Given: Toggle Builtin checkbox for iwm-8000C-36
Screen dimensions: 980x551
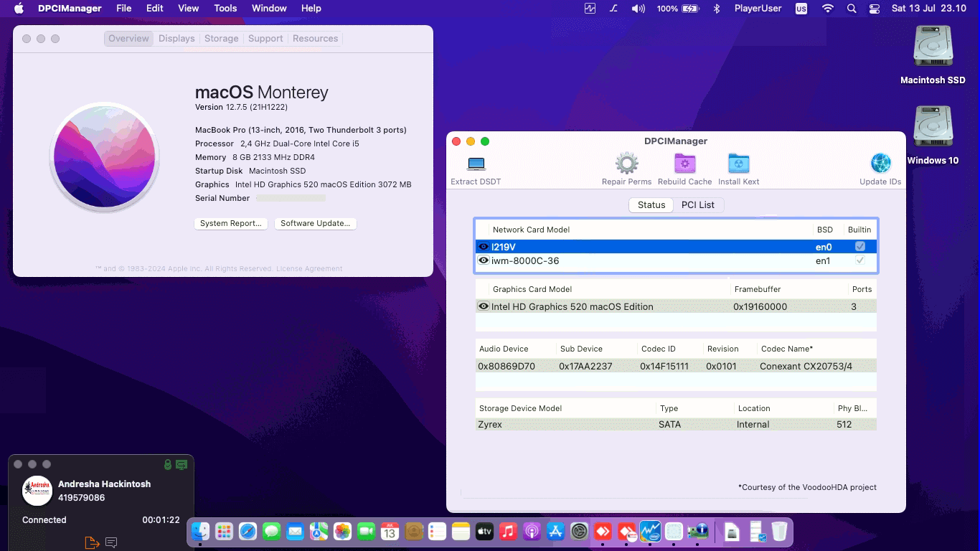Looking at the screenshot, I should (859, 260).
